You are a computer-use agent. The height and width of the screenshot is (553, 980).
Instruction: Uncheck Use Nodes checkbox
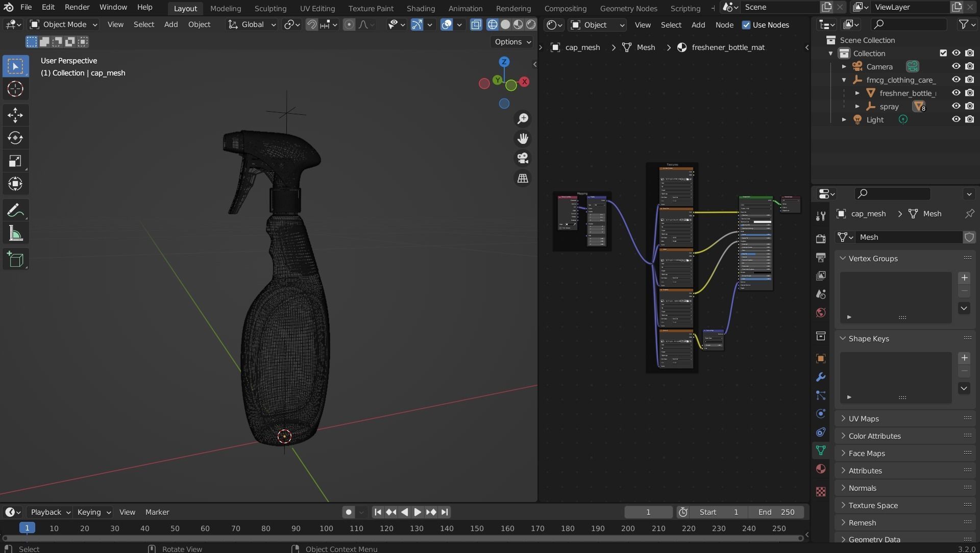tap(746, 24)
